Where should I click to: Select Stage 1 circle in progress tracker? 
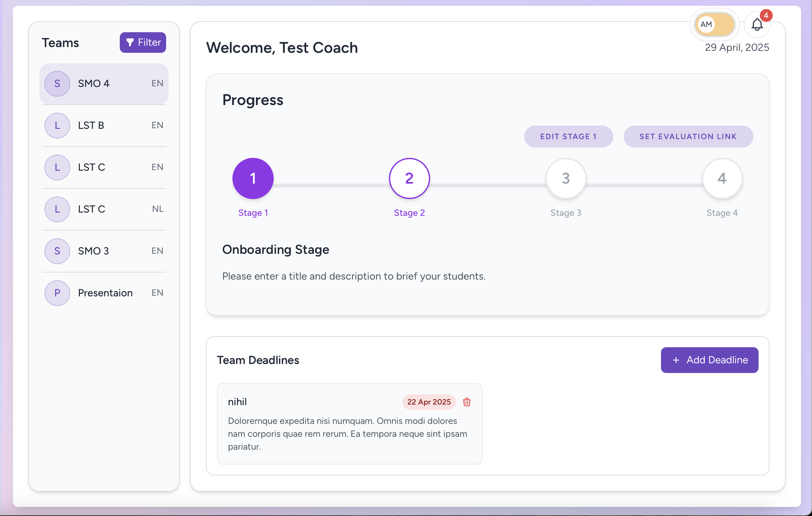click(252, 178)
